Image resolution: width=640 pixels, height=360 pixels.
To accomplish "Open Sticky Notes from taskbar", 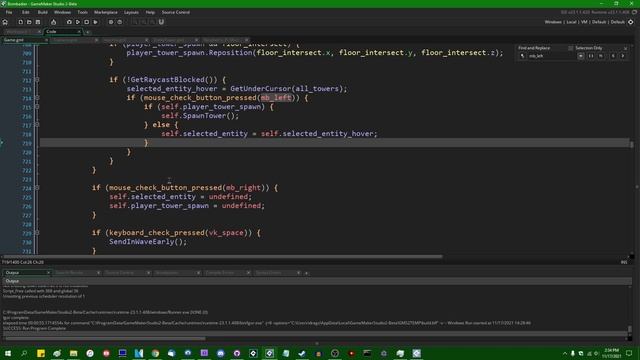I will pos(41,353).
